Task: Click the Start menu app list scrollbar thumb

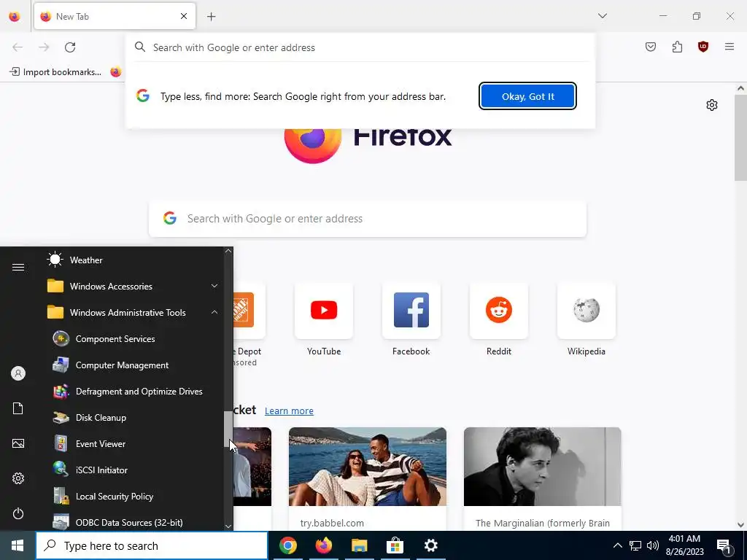Action: tap(228, 429)
